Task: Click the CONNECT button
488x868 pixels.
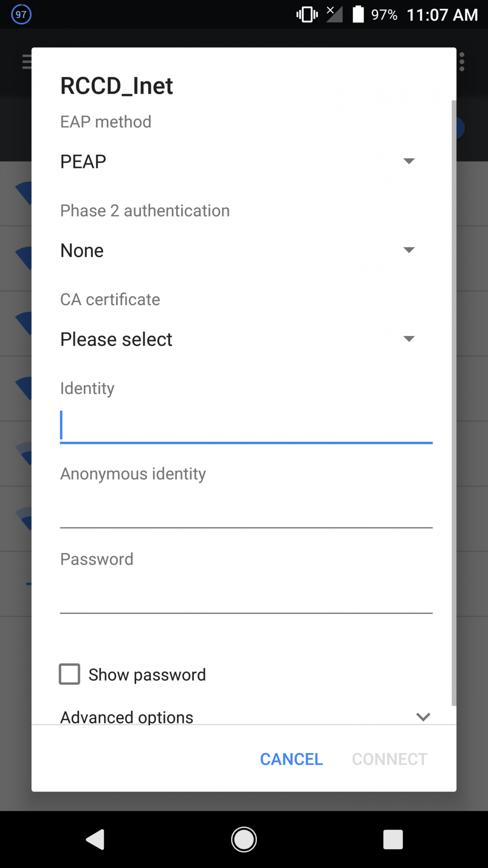Action: (390, 759)
